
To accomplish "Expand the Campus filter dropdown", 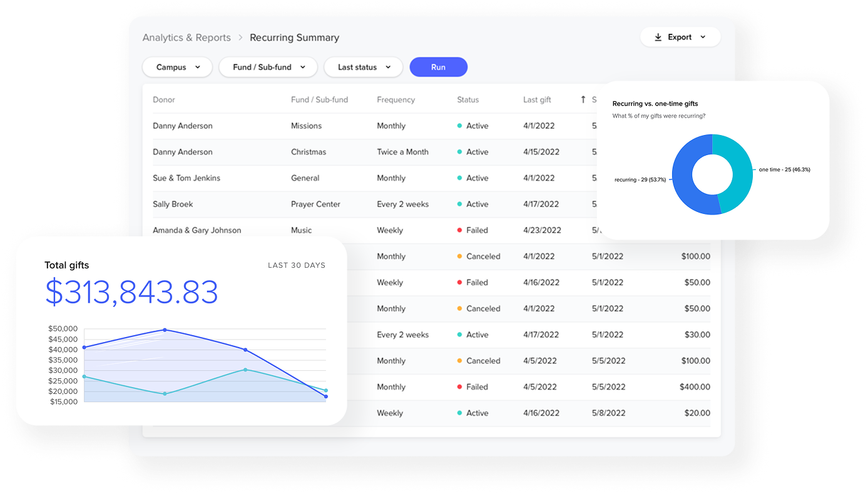I will pos(178,68).
